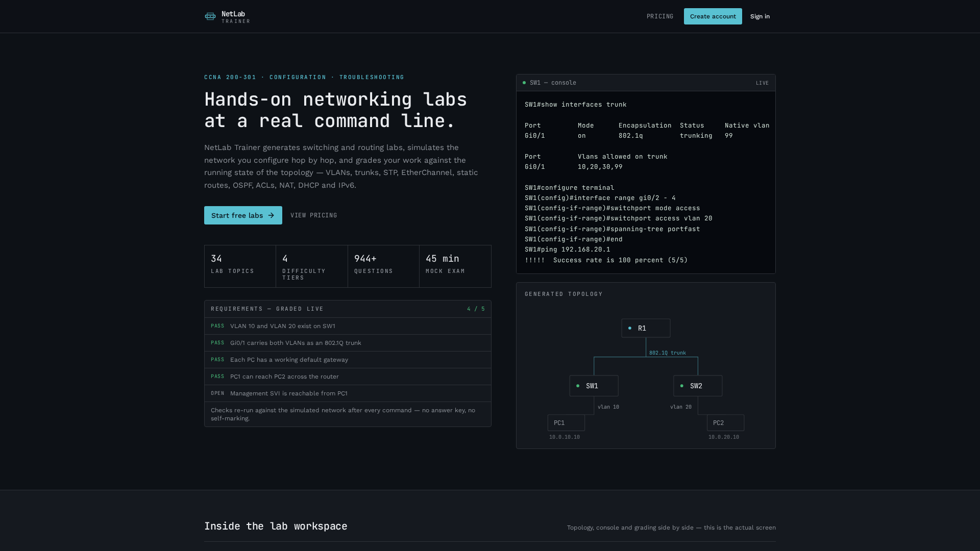Click the 10.0.10.10 address under PC1
This screenshot has height=551, width=980.
point(565,437)
